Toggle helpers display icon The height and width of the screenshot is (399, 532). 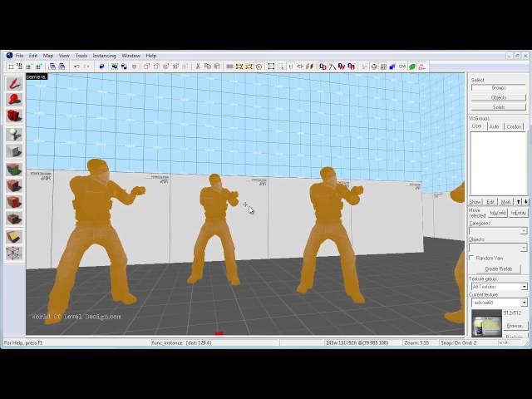click(x=373, y=66)
